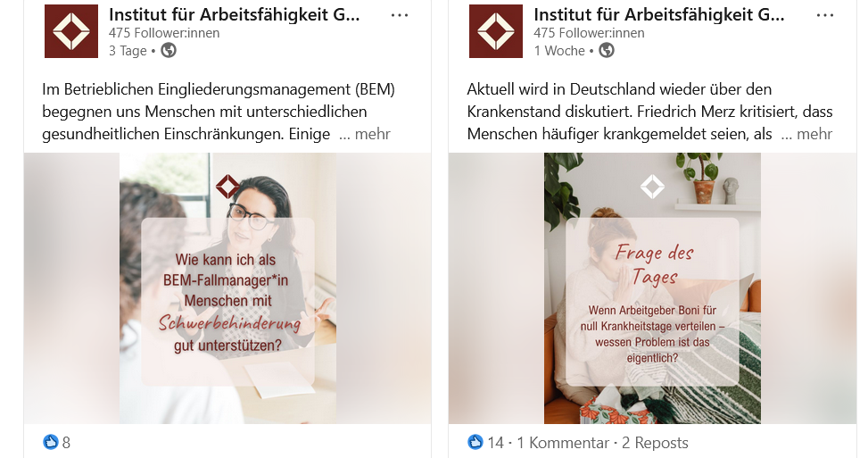Click the 14 reactions count
The image size is (868, 458).
coord(495,443)
